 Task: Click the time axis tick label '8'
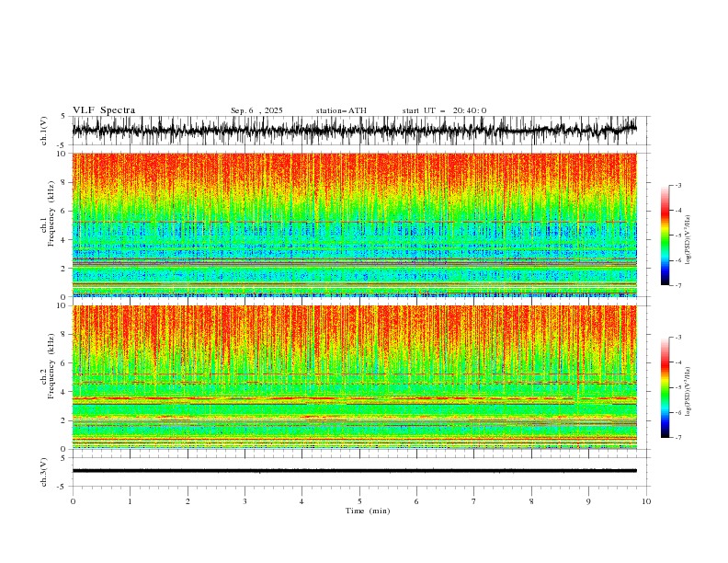pyautogui.click(x=531, y=501)
